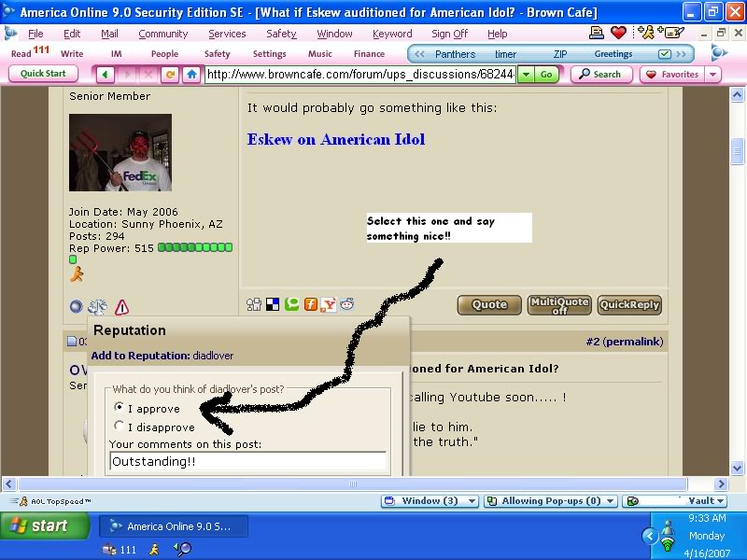Click the red heart icon beside the printer
Screen dimensions: 747x560
tap(618, 33)
